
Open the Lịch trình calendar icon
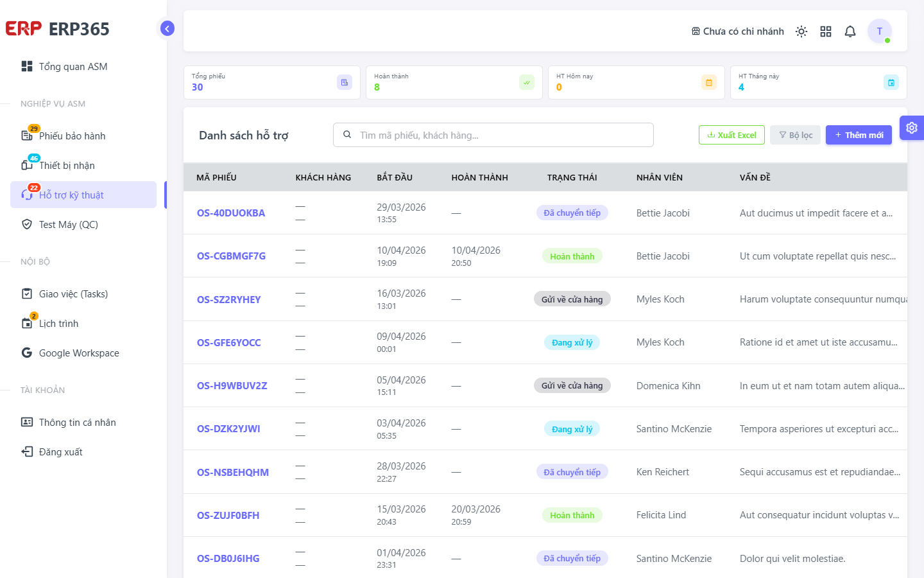click(27, 323)
